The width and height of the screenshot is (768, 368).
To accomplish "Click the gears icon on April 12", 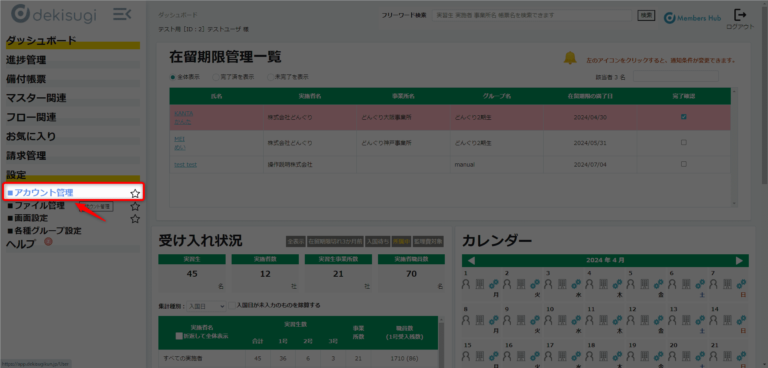I will [x=658, y=319].
